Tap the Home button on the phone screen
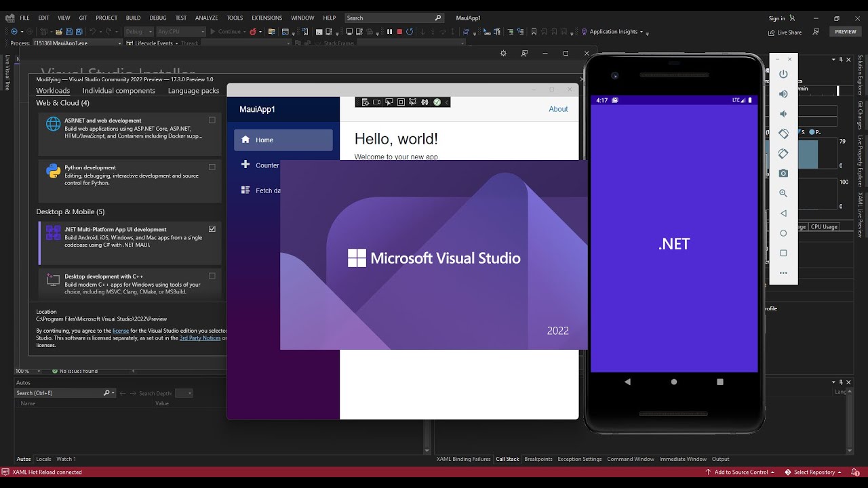868x488 pixels. coord(673,382)
